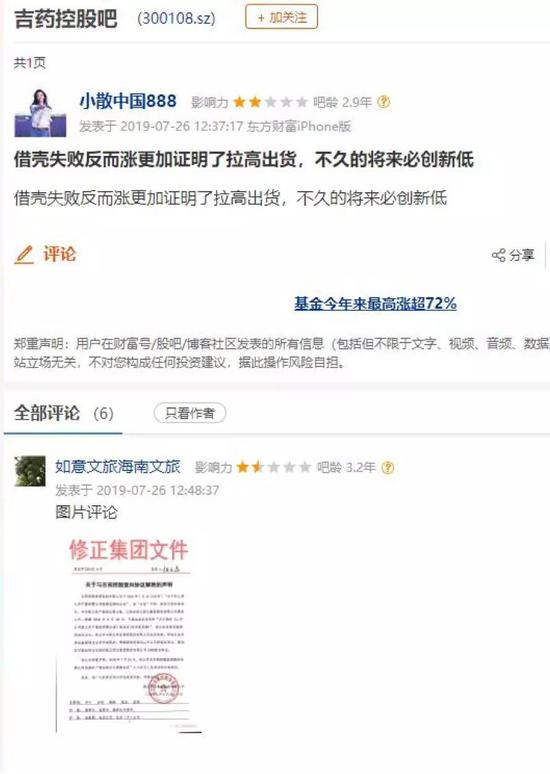The image size is (550, 774).
Task: Click the 分享 share label
Action: (522, 255)
